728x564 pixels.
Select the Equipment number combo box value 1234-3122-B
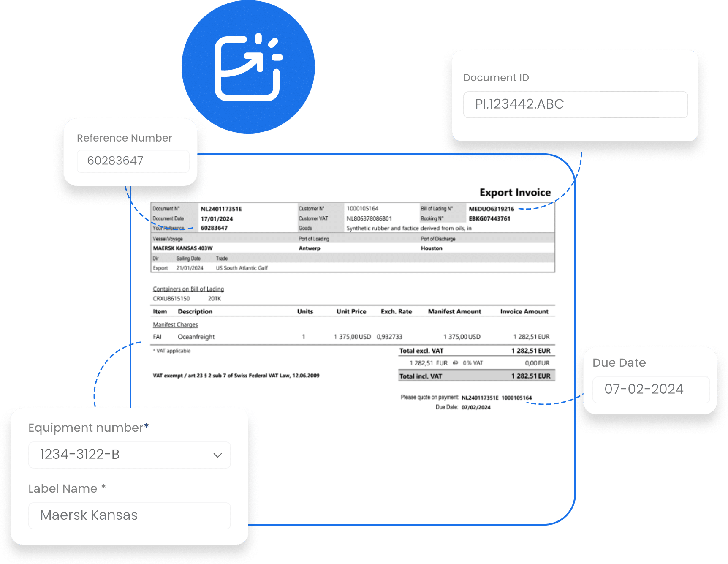[130, 455]
